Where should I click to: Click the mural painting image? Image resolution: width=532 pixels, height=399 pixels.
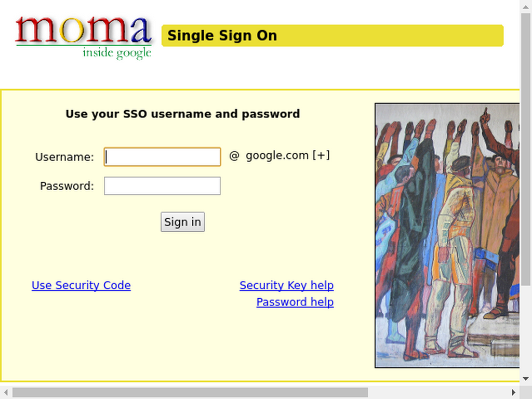[447, 235]
